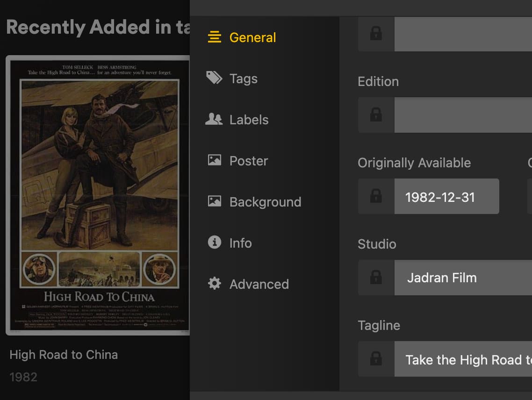Edit the Edition input field
This screenshot has height=400, width=532.
463,114
